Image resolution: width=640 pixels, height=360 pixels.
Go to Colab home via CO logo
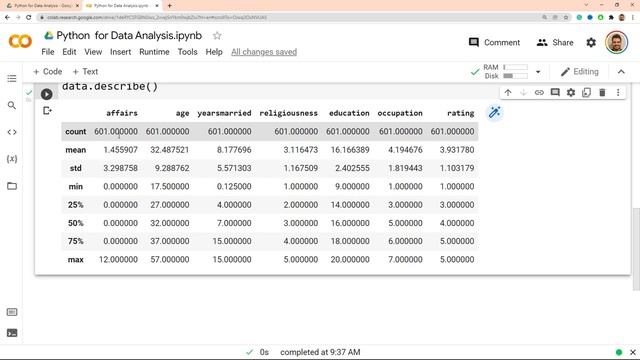[20, 41]
